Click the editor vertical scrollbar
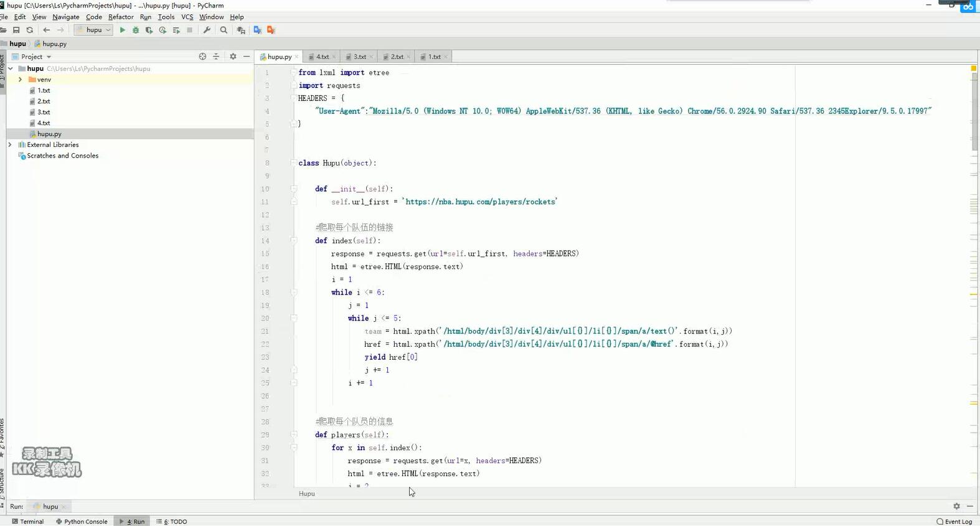The height and width of the screenshot is (526, 980). [974, 111]
